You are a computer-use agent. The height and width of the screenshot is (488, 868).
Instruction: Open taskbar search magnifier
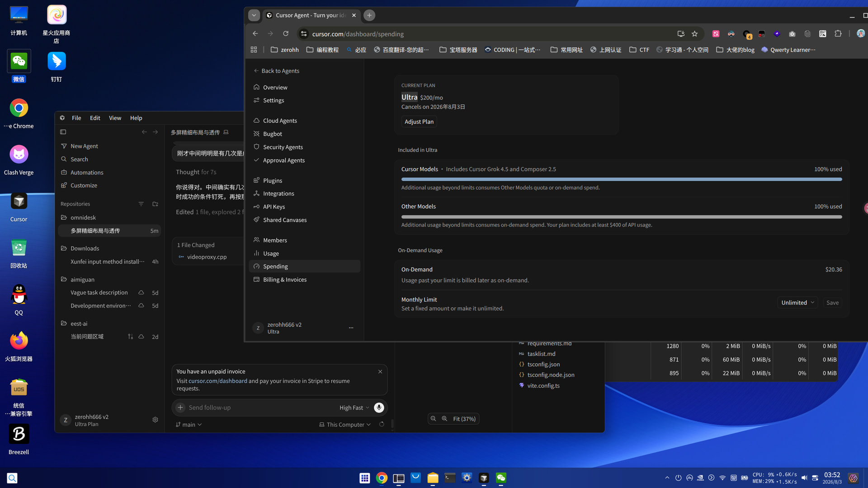(12, 478)
